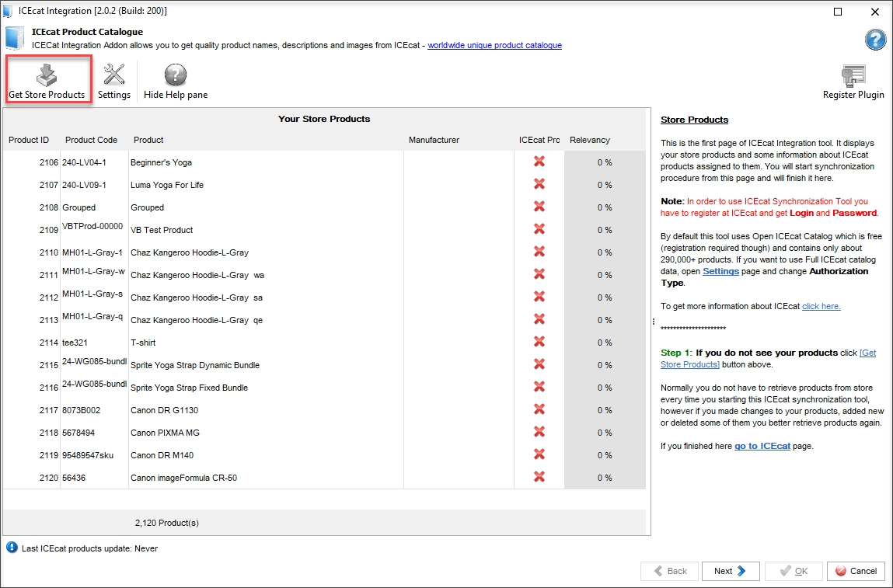Viewport: 893px width, 588px height.
Task: Select the Canon DR M140 product name
Action: pos(162,455)
